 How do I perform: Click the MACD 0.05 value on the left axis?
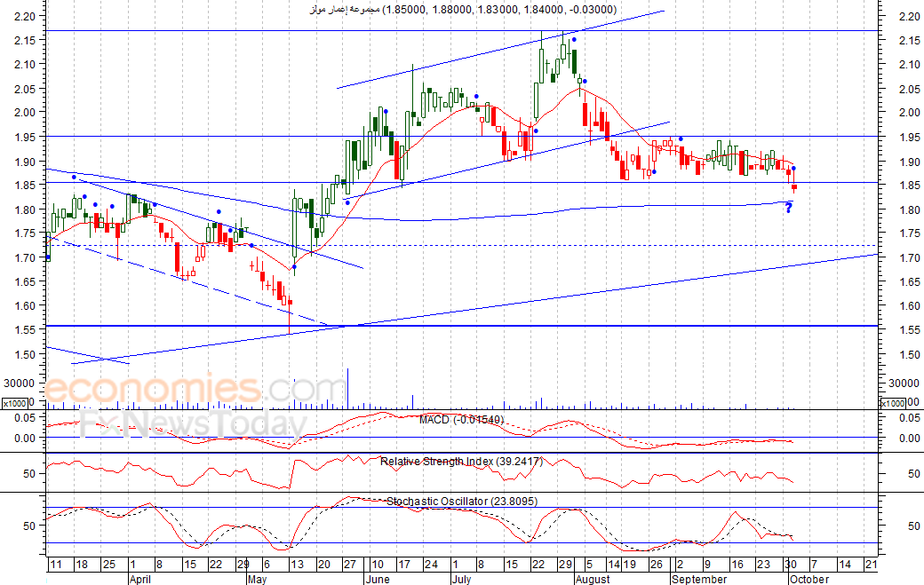coord(25,418)
